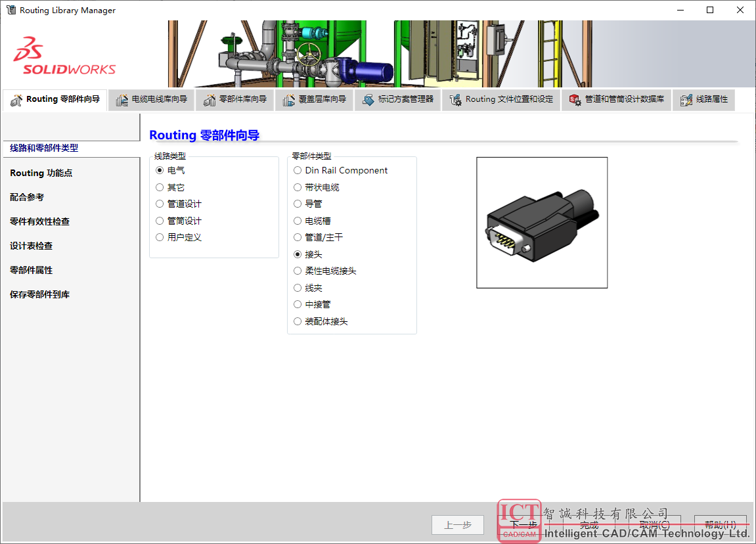
Task: Click the 标记方案管理器 tab icon
Action: 368,100
